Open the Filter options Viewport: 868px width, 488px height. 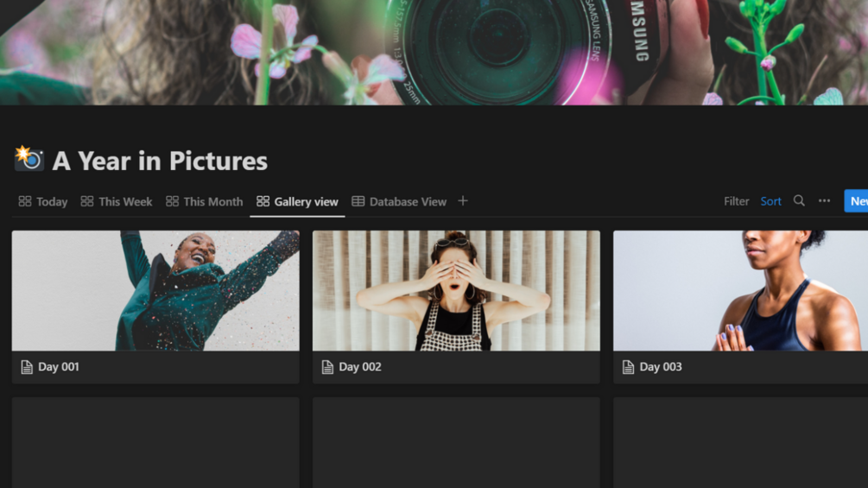click(736, 201)
